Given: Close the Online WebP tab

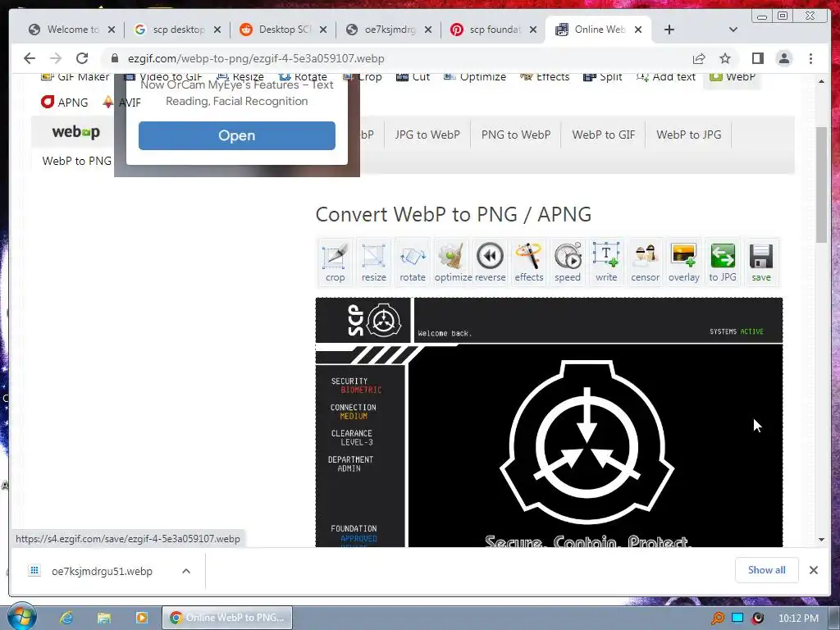Looking at the screenshot, I should coord(638,30).
